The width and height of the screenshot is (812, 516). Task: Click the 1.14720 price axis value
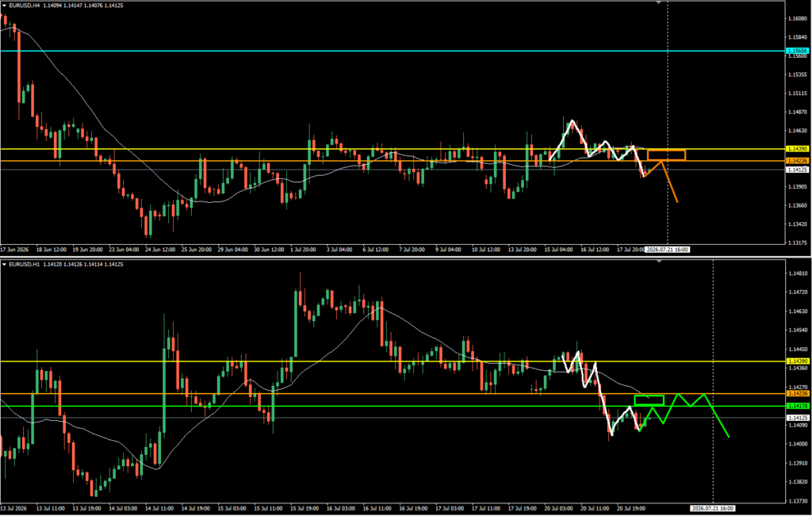[798, 292]
